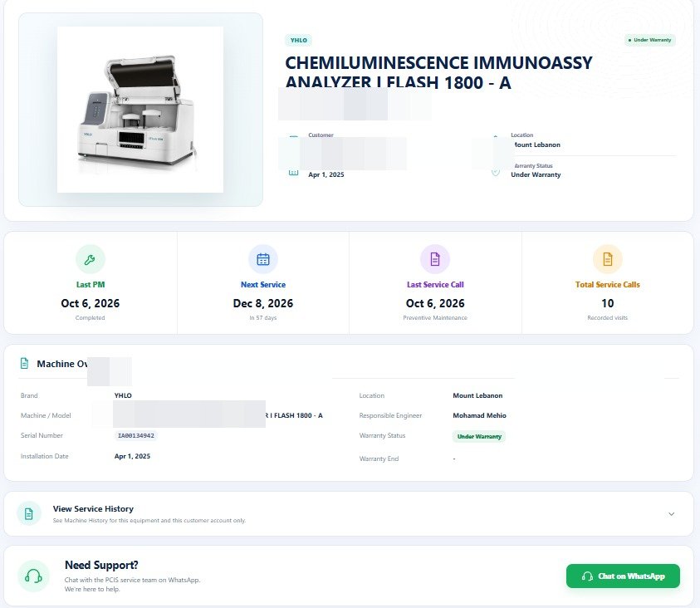700x608 pixels.
Task: Click the Dec 8, 2026 next service date
Action: [x=263, y=303]
